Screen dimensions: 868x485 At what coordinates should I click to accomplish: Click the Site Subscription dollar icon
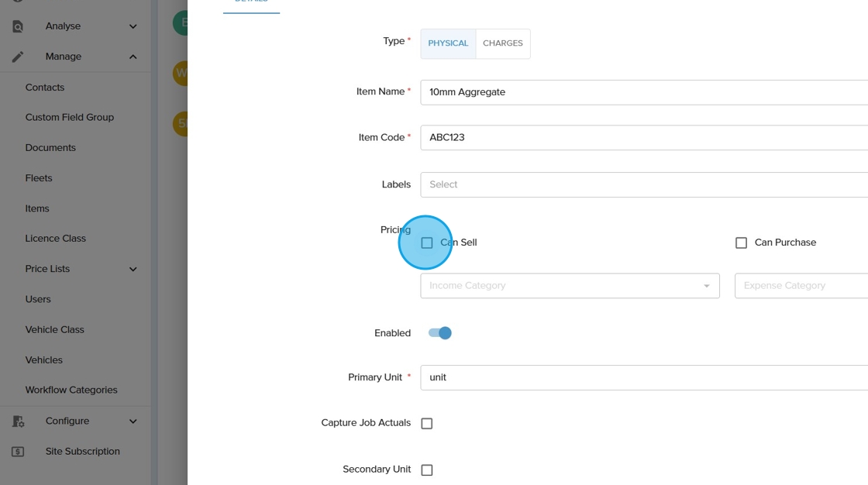point(18,452)
